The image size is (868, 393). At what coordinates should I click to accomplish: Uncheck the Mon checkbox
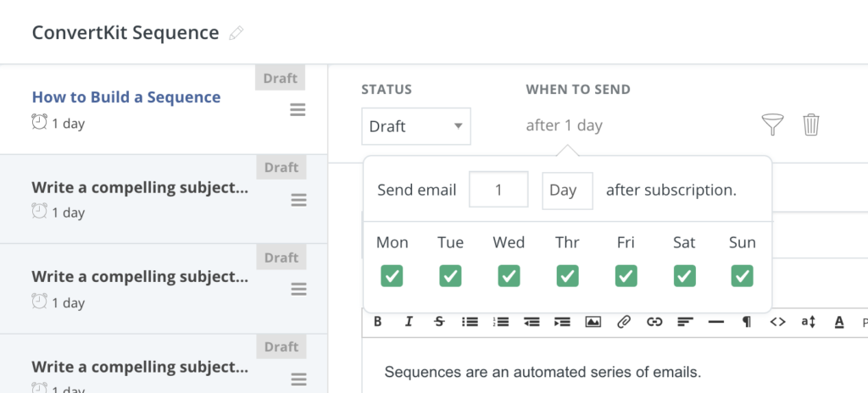392,275
